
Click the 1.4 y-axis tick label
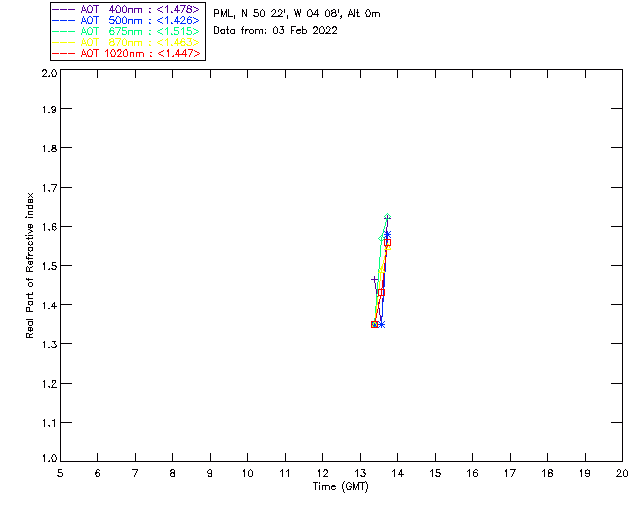tap(49, 305)
